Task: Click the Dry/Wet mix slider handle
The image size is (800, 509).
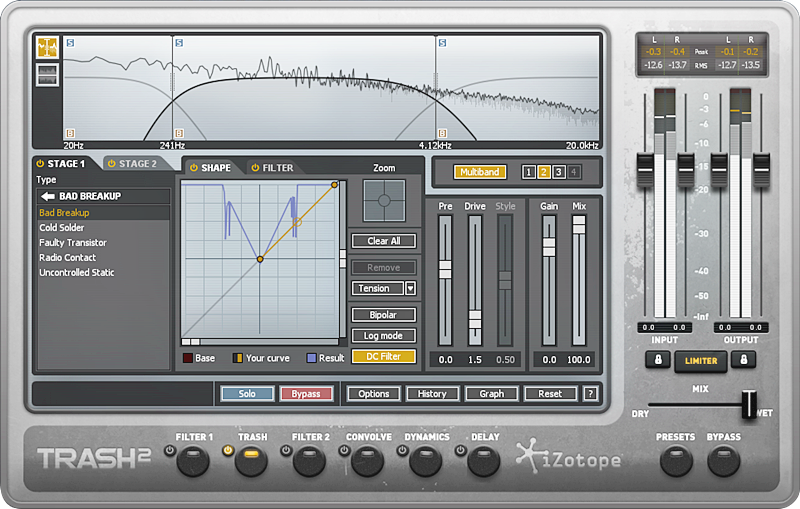Action: point(749,404)
